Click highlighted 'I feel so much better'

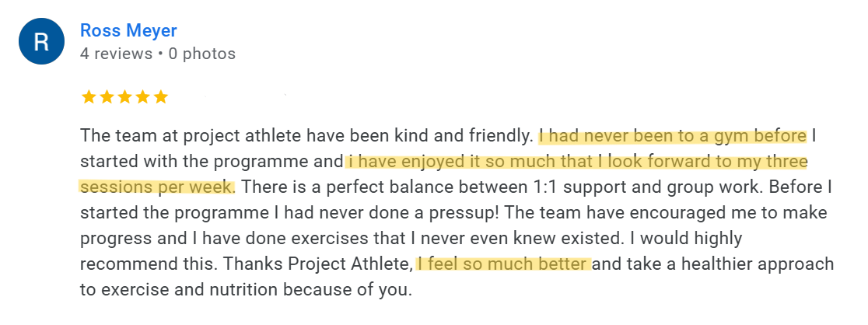tap(502, 264)
